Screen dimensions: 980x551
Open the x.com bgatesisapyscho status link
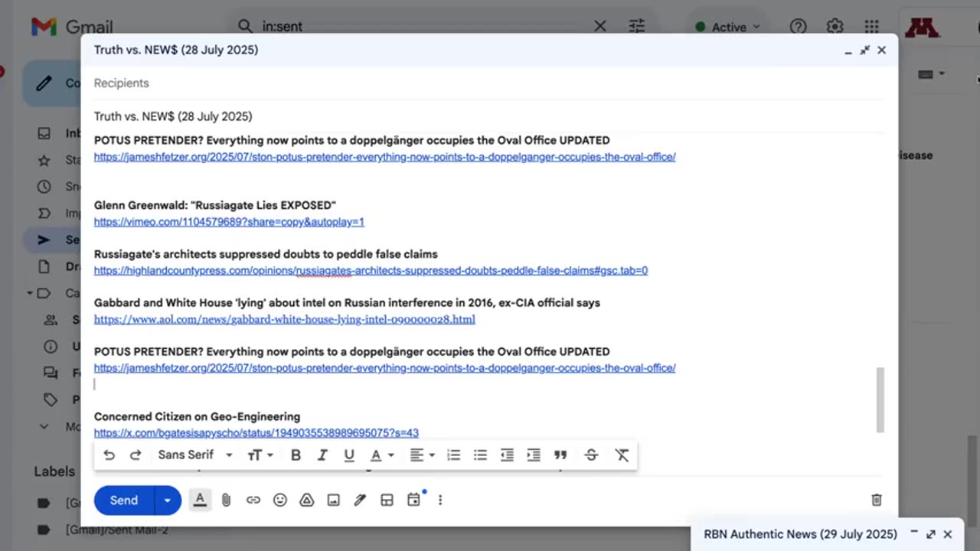tap(256, 433)
